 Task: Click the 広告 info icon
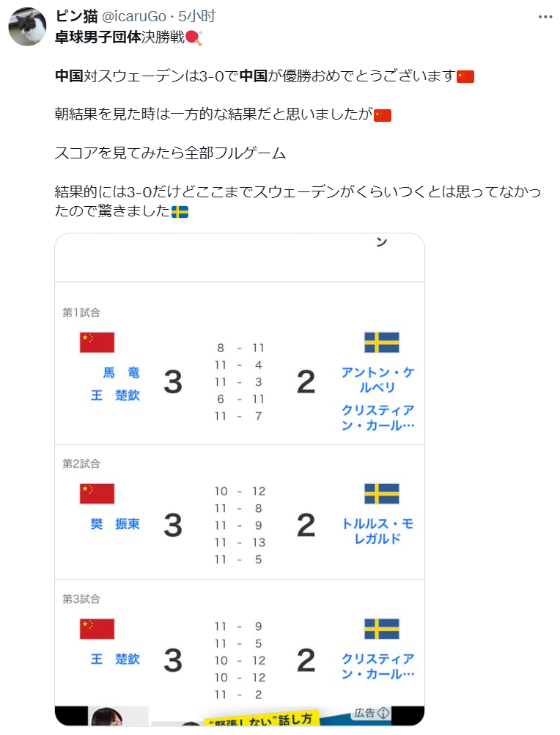pos(383,713)
